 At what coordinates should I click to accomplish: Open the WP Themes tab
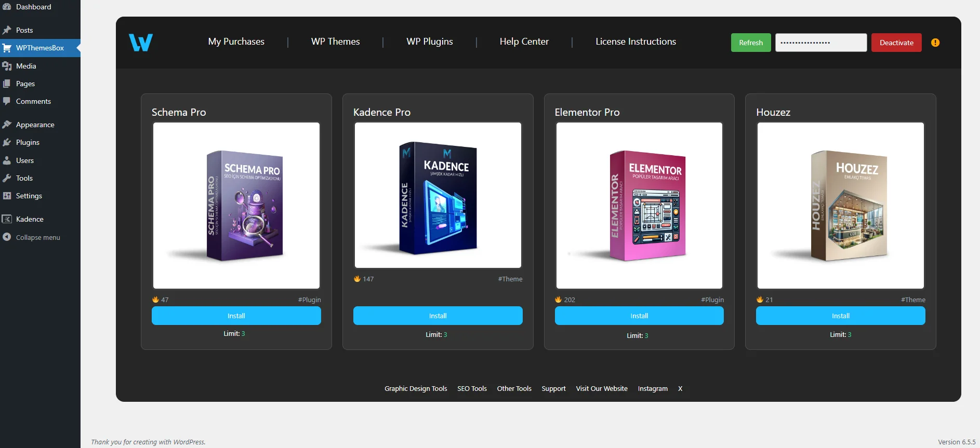pos(336,42)
